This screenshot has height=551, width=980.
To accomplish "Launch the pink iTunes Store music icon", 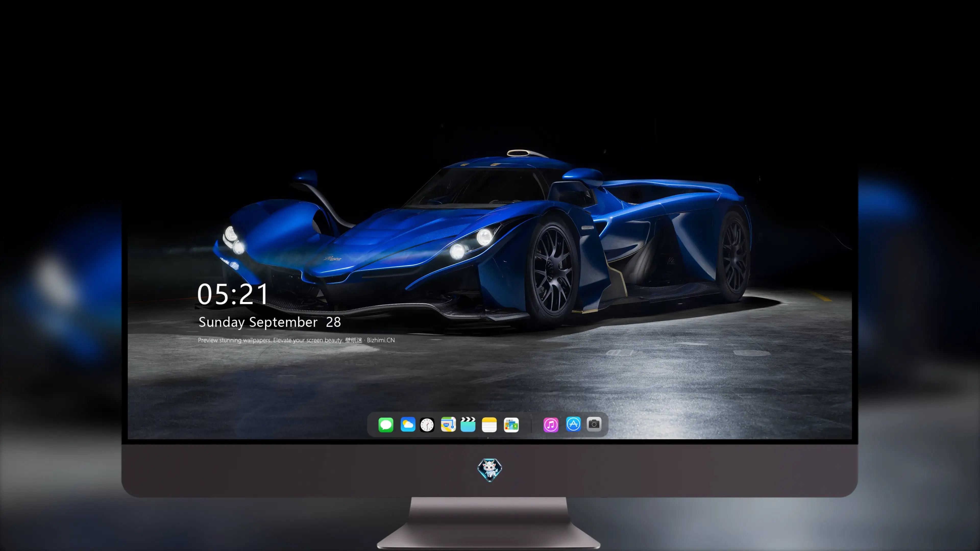I will (551, 425).
